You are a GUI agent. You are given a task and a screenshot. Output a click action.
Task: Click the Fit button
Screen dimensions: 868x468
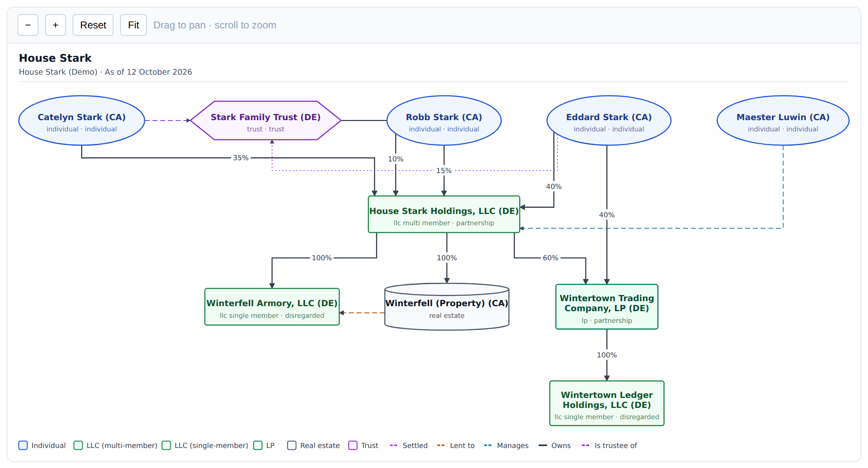(134, 25)
